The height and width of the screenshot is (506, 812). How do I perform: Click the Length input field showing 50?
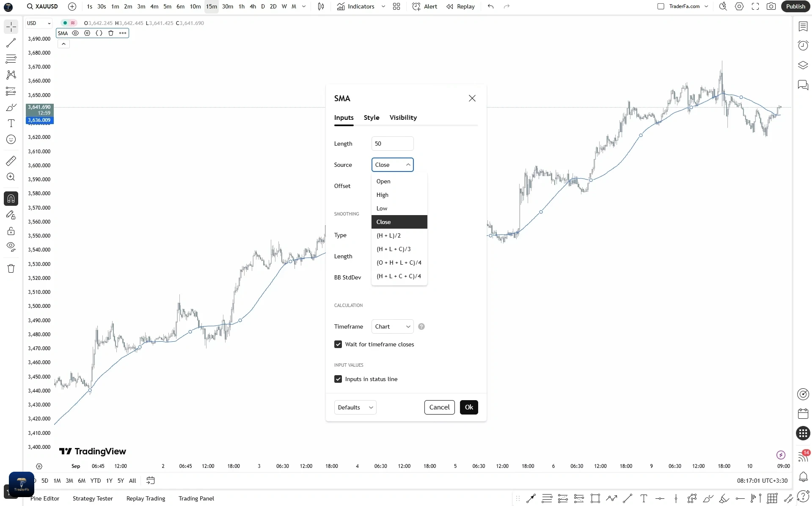[392, 144]
